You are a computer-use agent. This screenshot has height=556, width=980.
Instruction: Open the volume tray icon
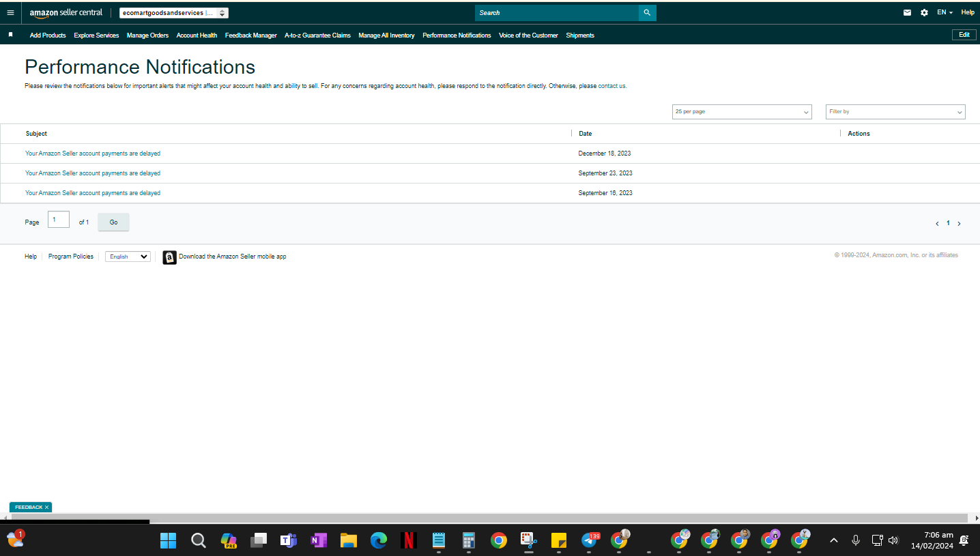(893, 540)
